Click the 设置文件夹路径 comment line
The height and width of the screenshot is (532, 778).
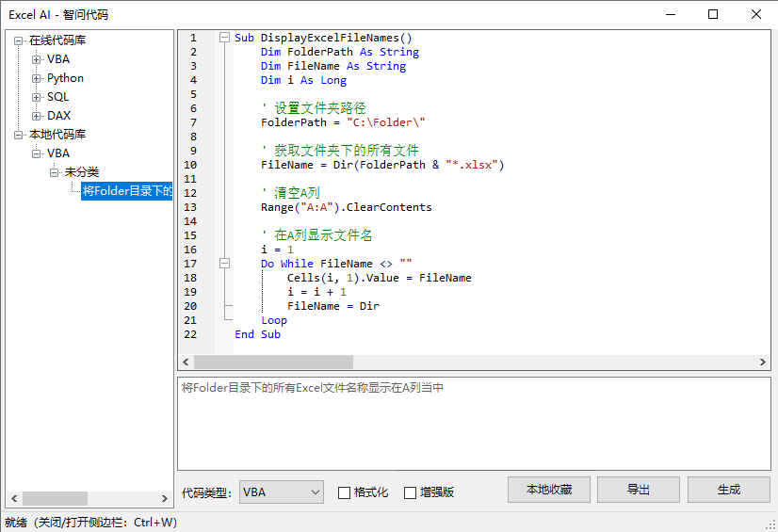(x=314, y=108)
